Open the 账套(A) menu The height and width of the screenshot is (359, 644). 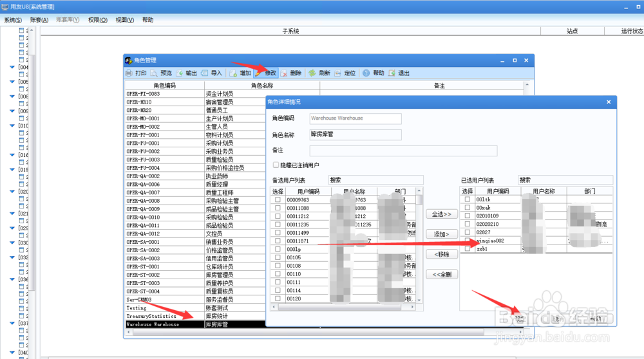[39, 20]
